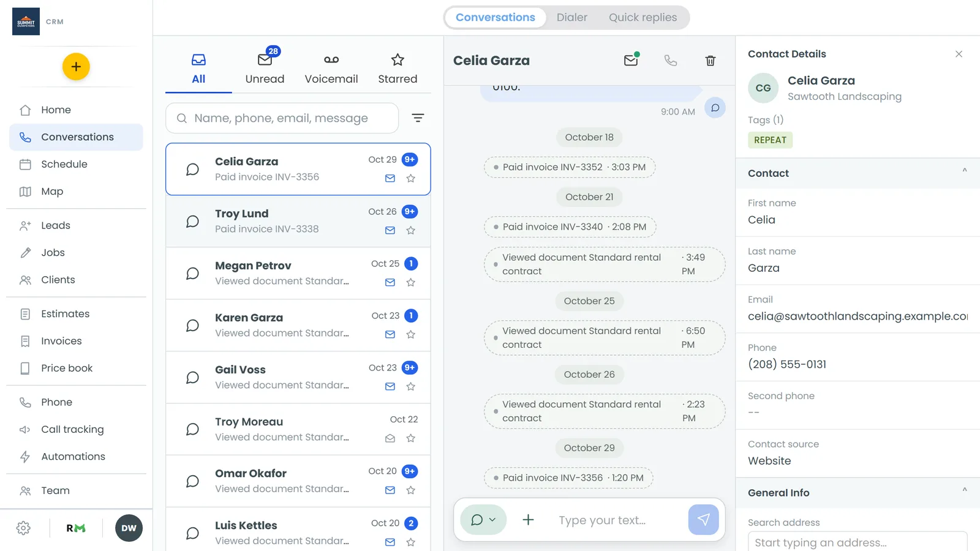Open DW user avatar menu
This screenshot has width=980, height=551.
tap(129, 528)
